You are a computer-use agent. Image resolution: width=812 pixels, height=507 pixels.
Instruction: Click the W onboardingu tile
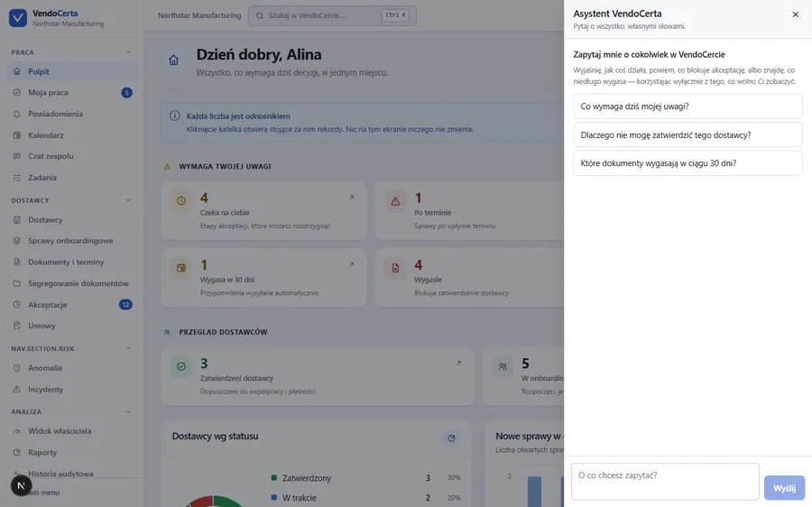523,376
